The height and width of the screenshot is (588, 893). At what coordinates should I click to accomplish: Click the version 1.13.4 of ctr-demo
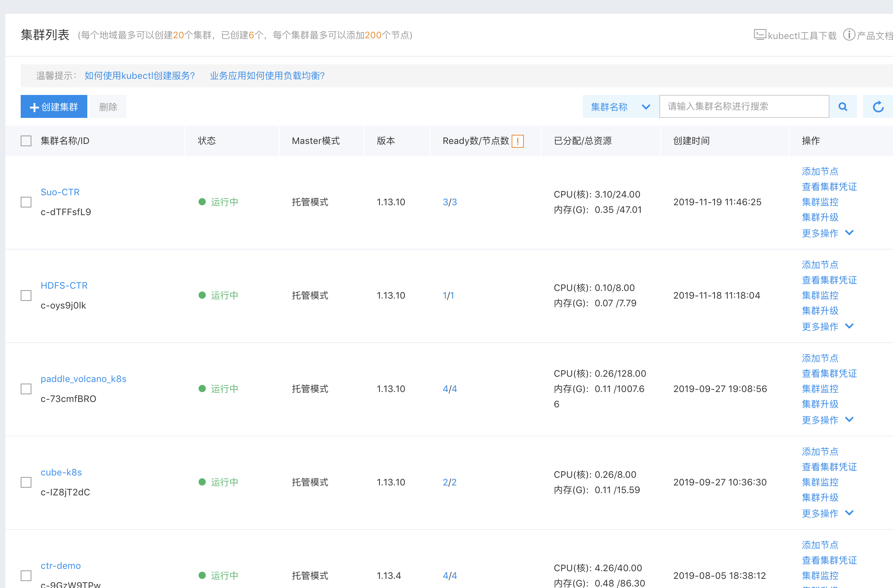click(x=389, y=575)
